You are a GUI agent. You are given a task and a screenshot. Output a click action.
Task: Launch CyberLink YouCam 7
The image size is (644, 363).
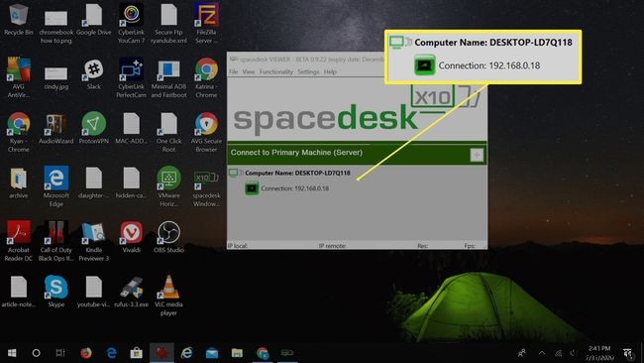[x=131, y=24]
